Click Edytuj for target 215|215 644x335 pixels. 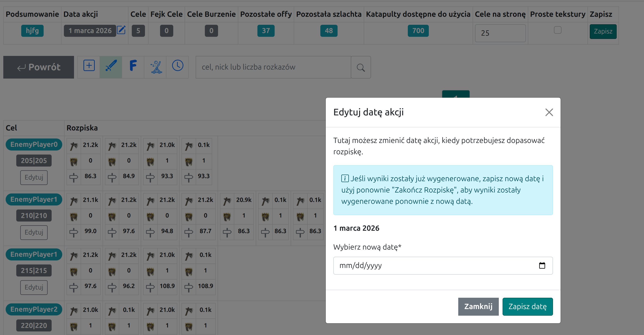[x=34, y=287]
